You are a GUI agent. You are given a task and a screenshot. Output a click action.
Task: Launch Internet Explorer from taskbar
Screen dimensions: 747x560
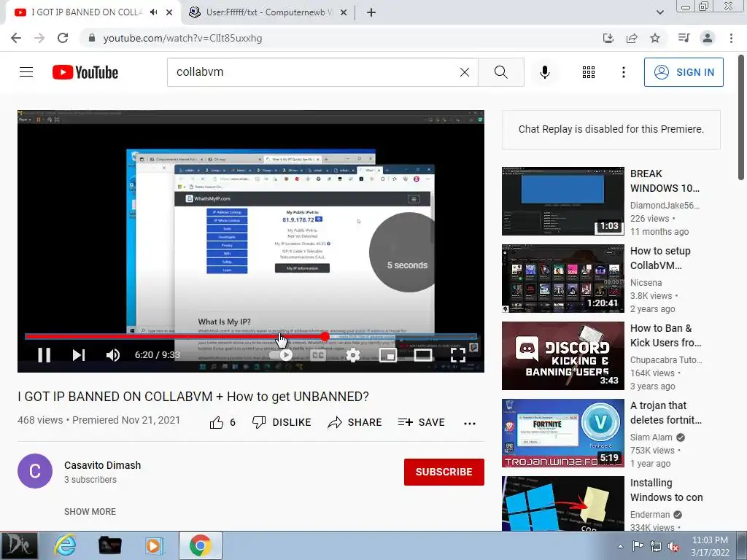tap(65, 545)
